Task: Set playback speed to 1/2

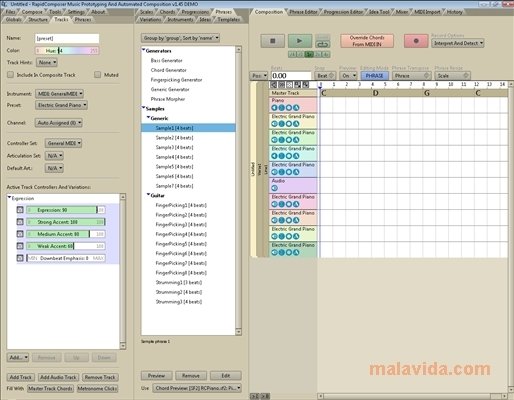Action: (x=301, y=54)
